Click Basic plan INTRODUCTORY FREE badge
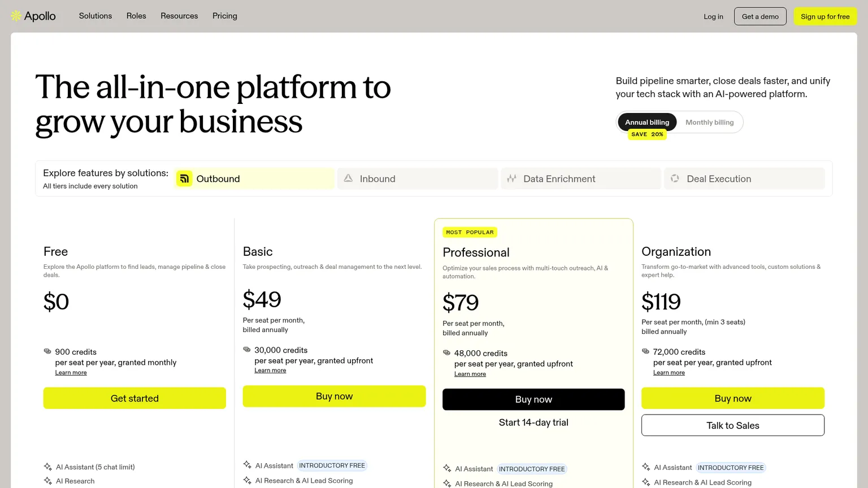Image resolution: width=868 pixels, height=488 pixels. (332, 465)
